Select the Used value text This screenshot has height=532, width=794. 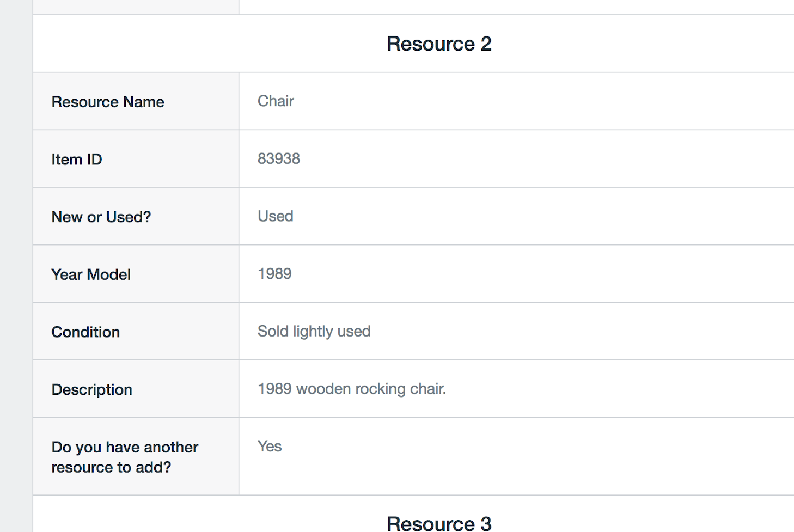tap(276, 216)
